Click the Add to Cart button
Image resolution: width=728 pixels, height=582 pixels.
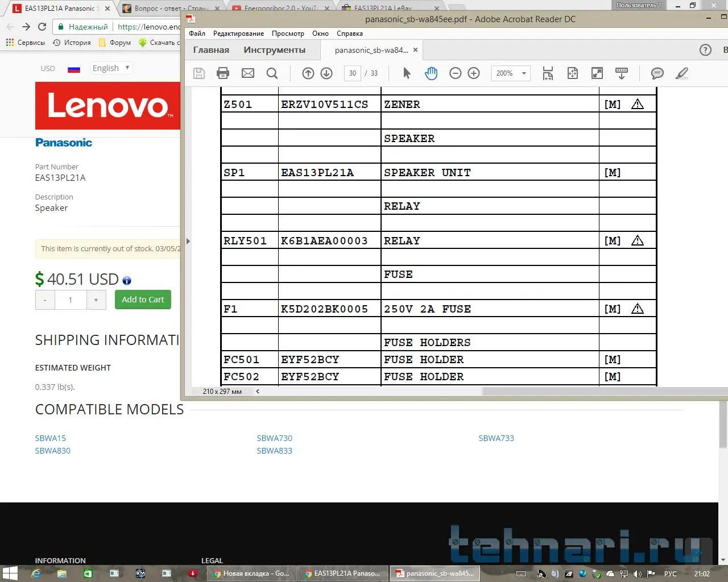click(x=143, y=300)
